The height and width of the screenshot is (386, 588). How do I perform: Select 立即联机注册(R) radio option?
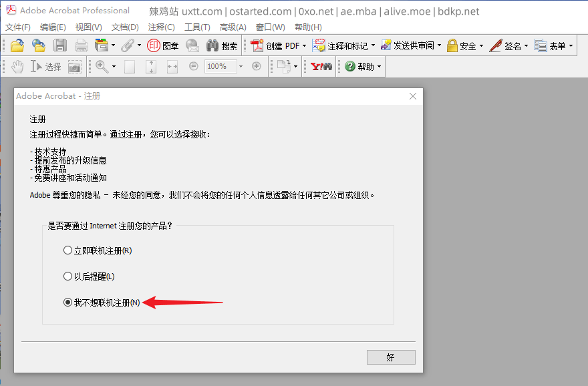pos(98,250)
